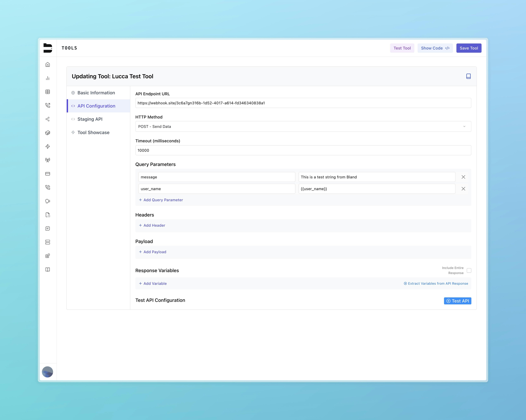This screenshot has width=526, height=420.
Task: Open the Staging API tab
Action: click(x=90, y=119)
